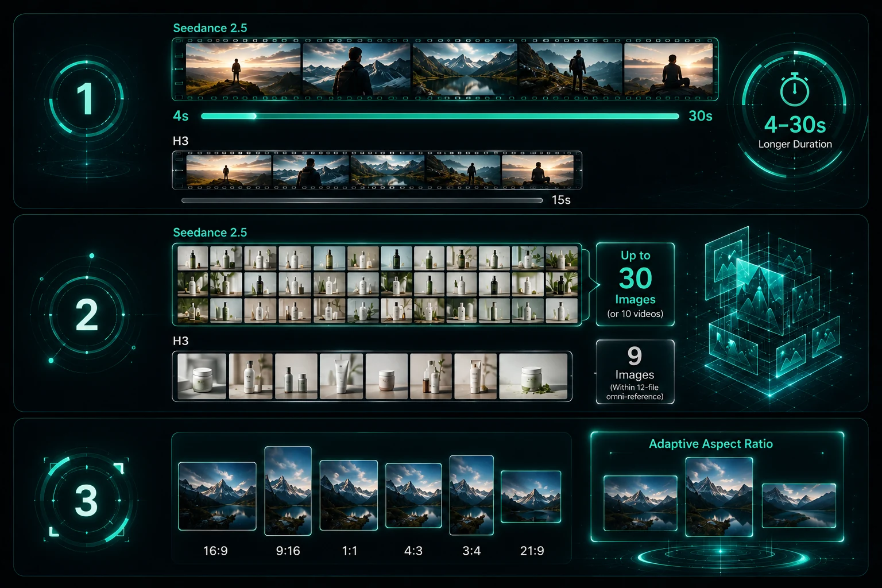Click the "(Within 12-file omni-reference)" note

click(635, 392)
